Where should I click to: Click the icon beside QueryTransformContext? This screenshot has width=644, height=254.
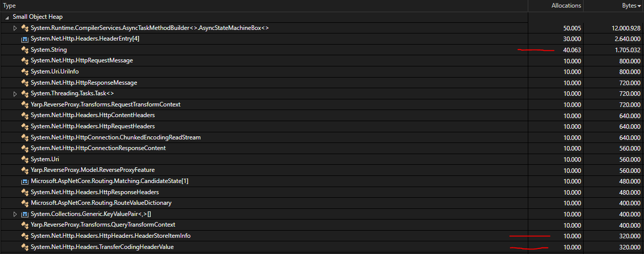[x=24, y=225]
